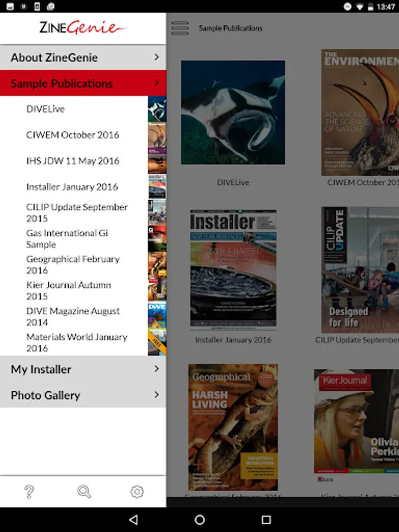Tap small Installer January 2016 drawer thumbnail
The height and width of the screenshot is (532, 399).
pos(157,187)
